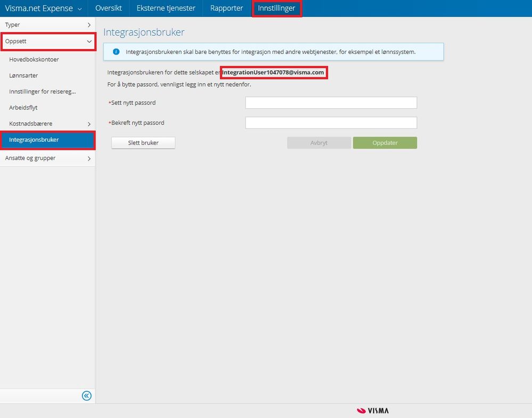The width and height of the screenshot is (532, 418).
Task: Click the IntegrationUser1047078@visma.com email text
Action: (x=273, y=73)
